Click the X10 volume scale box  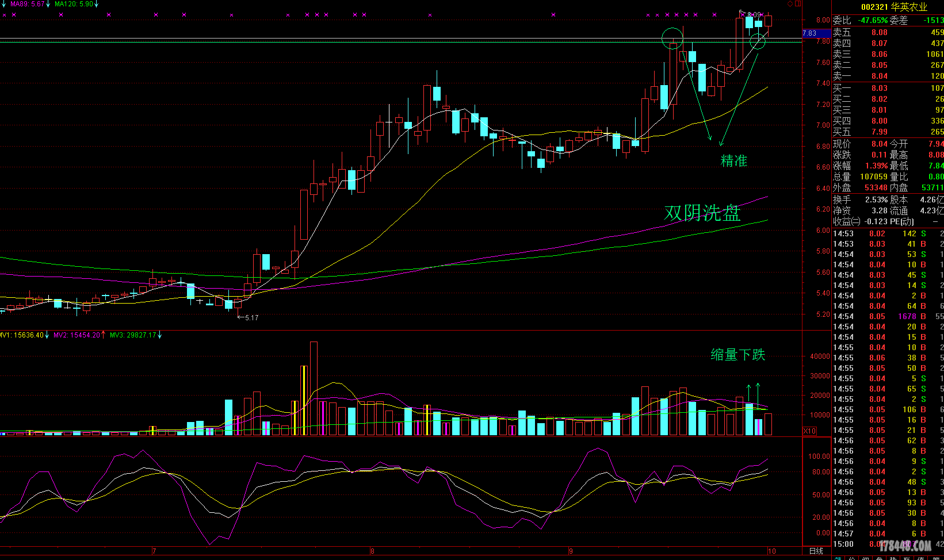point(809,431)
